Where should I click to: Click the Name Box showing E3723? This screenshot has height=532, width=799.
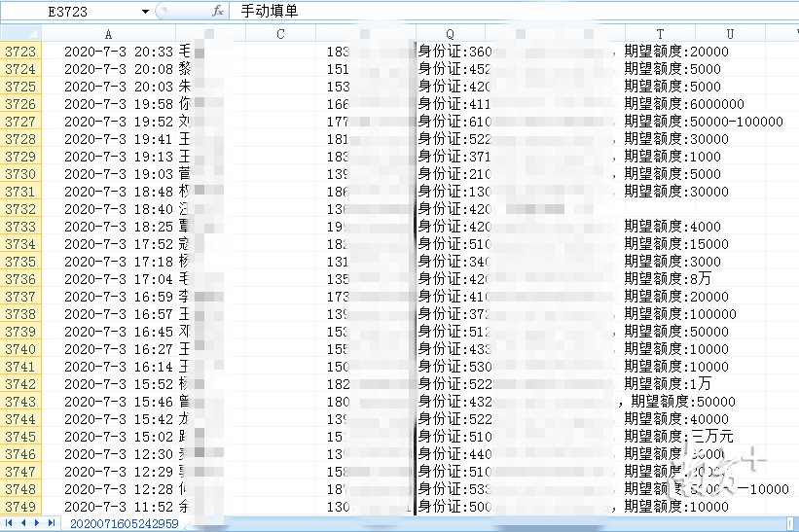pyautogui.click(x=69, y=12)
